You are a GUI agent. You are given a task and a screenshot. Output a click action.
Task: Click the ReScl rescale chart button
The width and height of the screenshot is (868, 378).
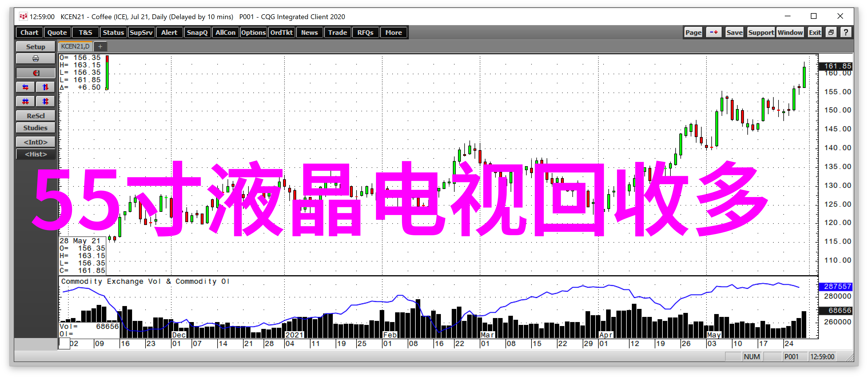pos(34,115)
